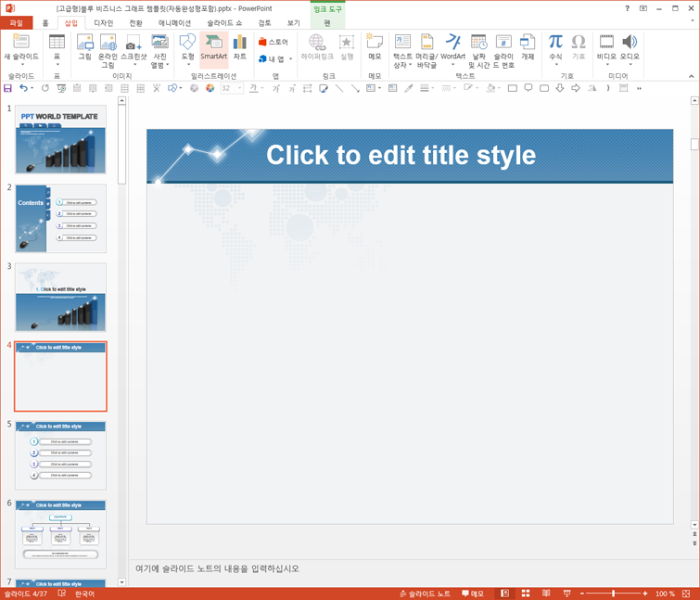The image size is (700, 600).
Task: Switch to the Animations tab
Action: pos(174,23)
